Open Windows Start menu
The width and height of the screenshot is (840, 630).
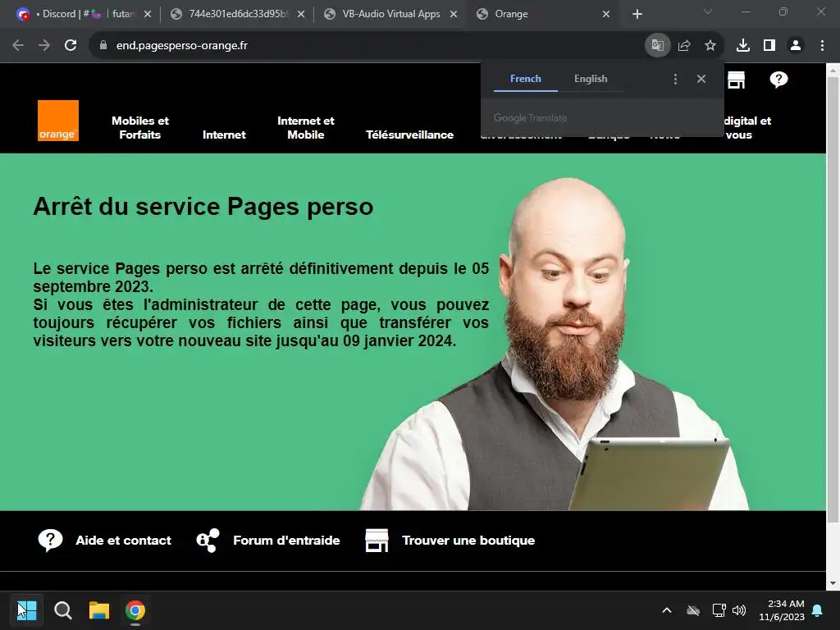27,610
